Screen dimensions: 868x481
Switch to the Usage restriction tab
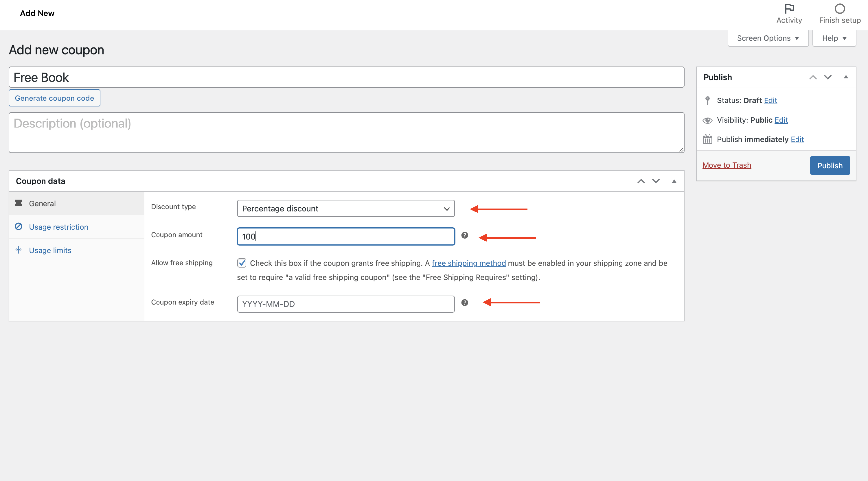(x=59, y=227)
